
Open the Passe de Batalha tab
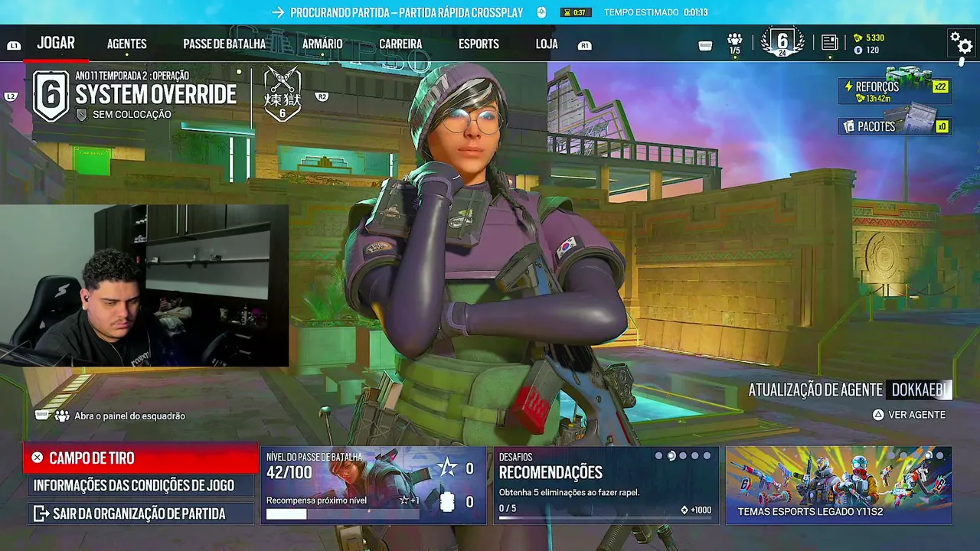[224, 44]
